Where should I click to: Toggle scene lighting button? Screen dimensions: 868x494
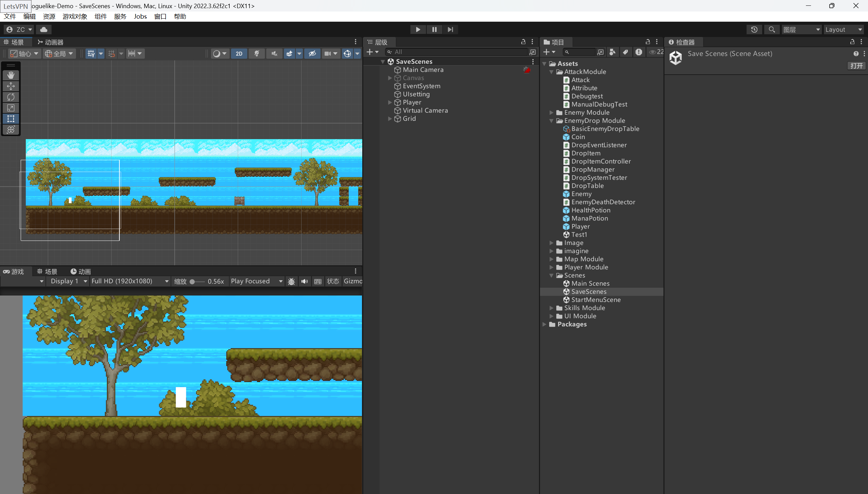coord(257,54)
